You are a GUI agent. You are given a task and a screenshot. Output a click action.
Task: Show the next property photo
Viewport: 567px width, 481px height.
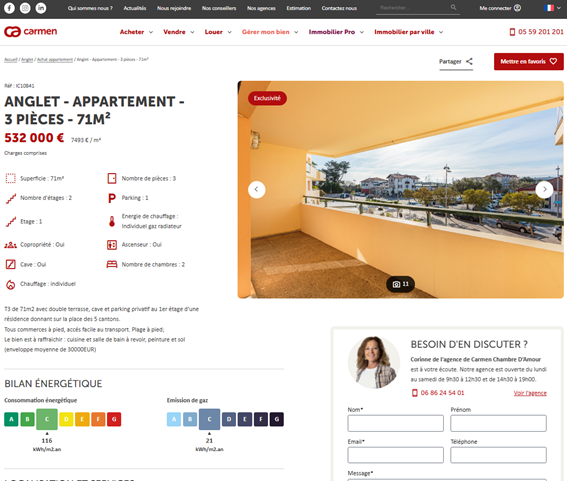point(544,190)
